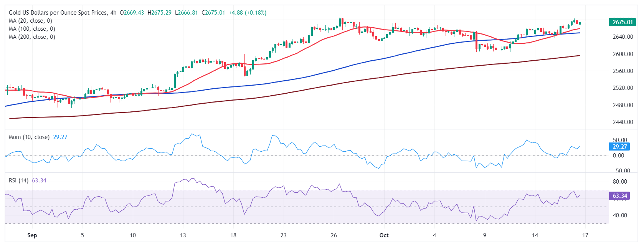
Task: Select the RSI (14) indicator label
Action: coord(19,180)
